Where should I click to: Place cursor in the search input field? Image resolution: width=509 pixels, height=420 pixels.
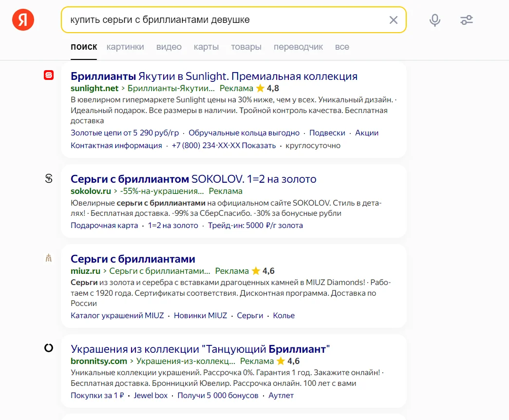tap(219, 20)
